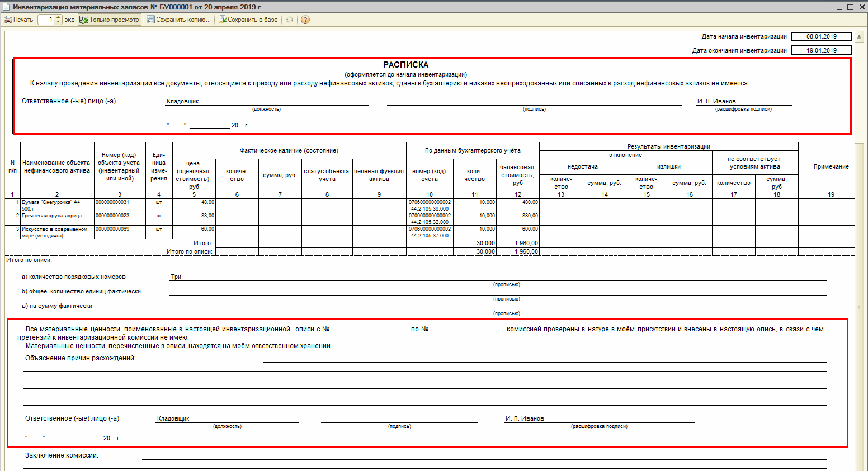This screenshot has width=868, height=471.
Task: Toggle Только просмотр view-only mode
Action: (109, 20)
